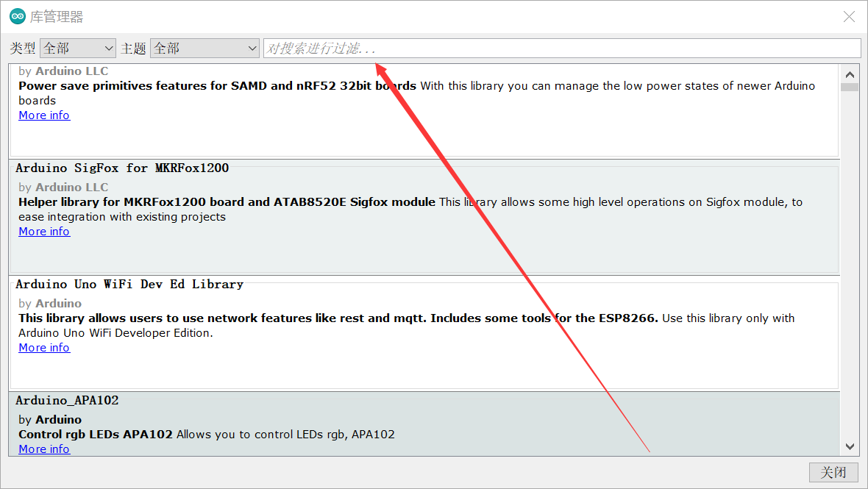Click 'by Arduino LLC' under the SigFox title
The height and width of the screenshot is (489, 868).
tap(63, 187)
